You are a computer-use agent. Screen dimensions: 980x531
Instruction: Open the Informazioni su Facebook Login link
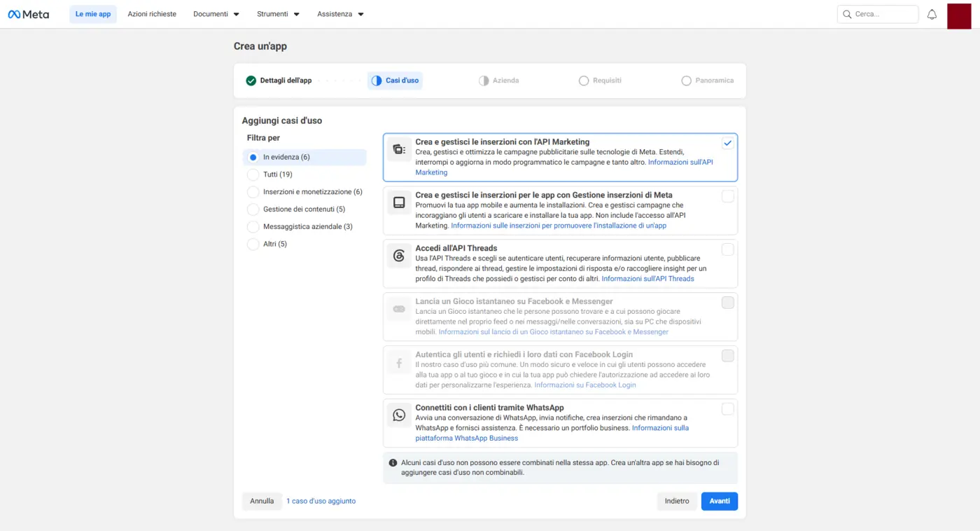pos(585,385)
